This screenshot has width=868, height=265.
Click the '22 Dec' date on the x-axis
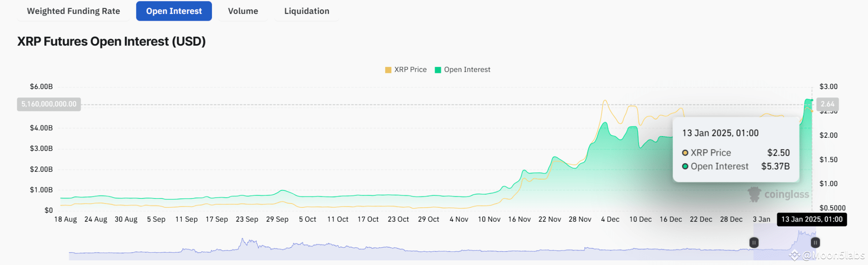(x=701, y=220)
